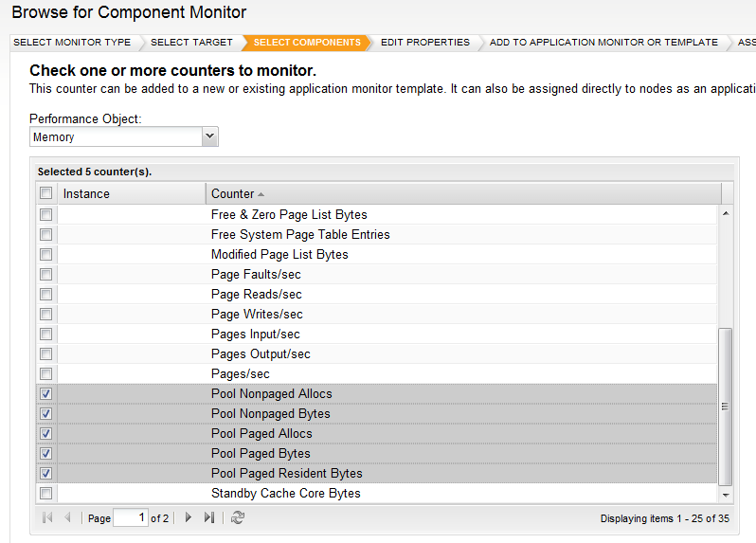Go to the Select Target wizard step
This screenshot has height=543, width=756.
coord(189,43)
